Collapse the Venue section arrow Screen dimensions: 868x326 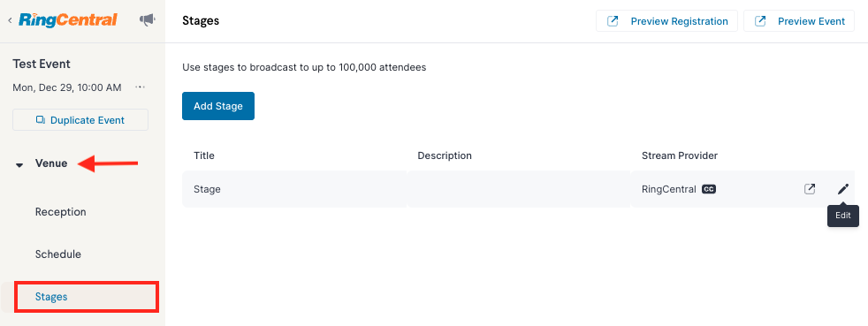click(x=19, y=164)
